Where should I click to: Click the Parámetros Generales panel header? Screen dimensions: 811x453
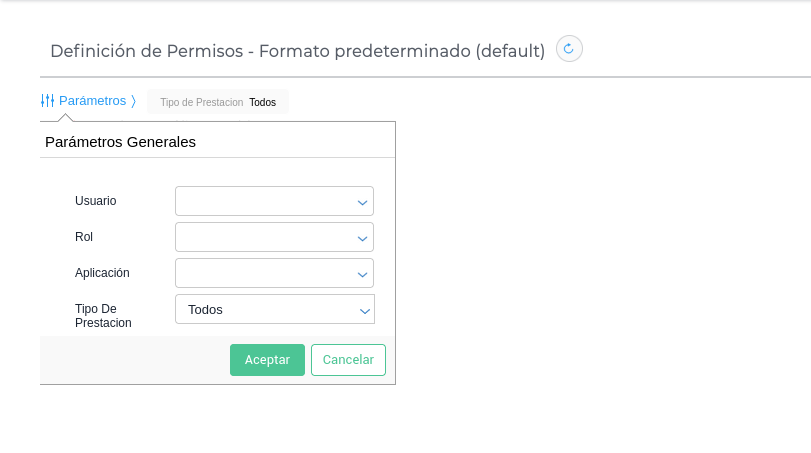click(x=120, y=142)
